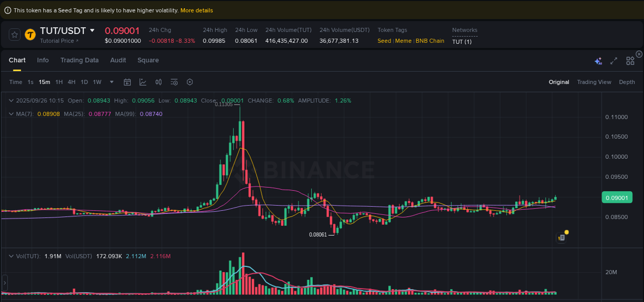Screen dimensions: 644x302
Task: Switch to the Trading Data tab
Action: pyautogui.click(x=79, y=60)
